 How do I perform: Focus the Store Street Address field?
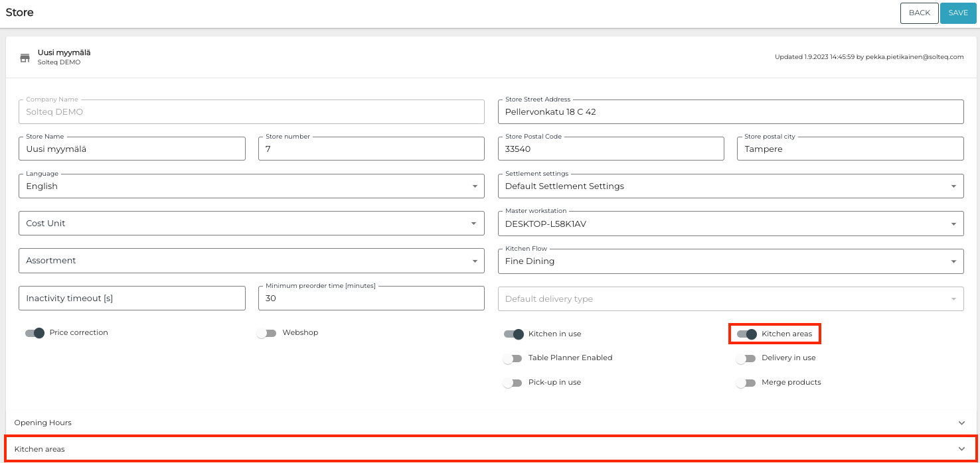coord(730,112)
